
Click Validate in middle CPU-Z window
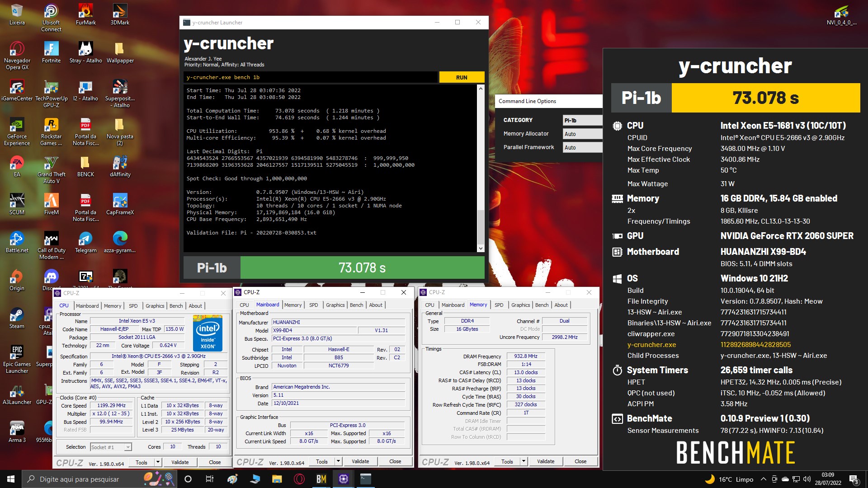[360, 461]
